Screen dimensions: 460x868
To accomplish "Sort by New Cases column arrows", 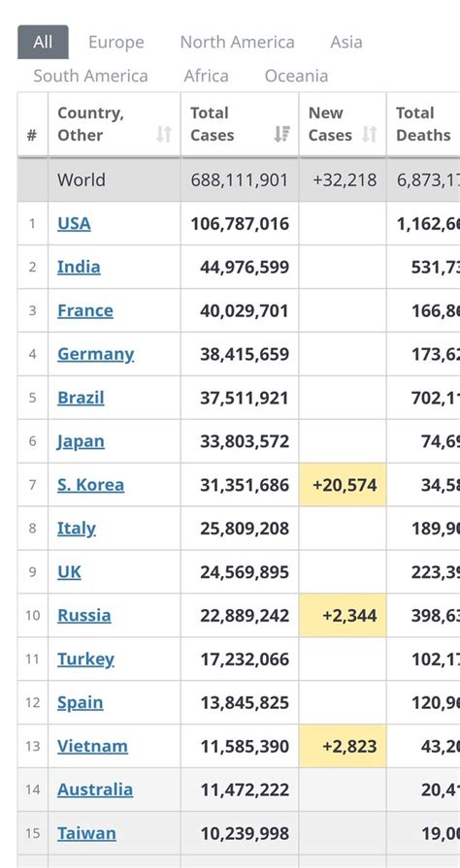I will coord(370,134).
